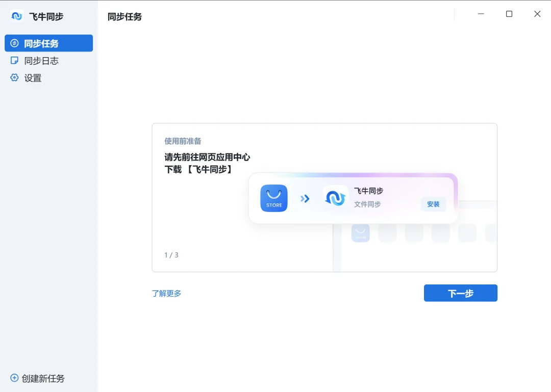The width and height of the screenshot is (551, 392).
Task: Click the 飞牛同步 title in the card
Action: (x=369, y=191)
